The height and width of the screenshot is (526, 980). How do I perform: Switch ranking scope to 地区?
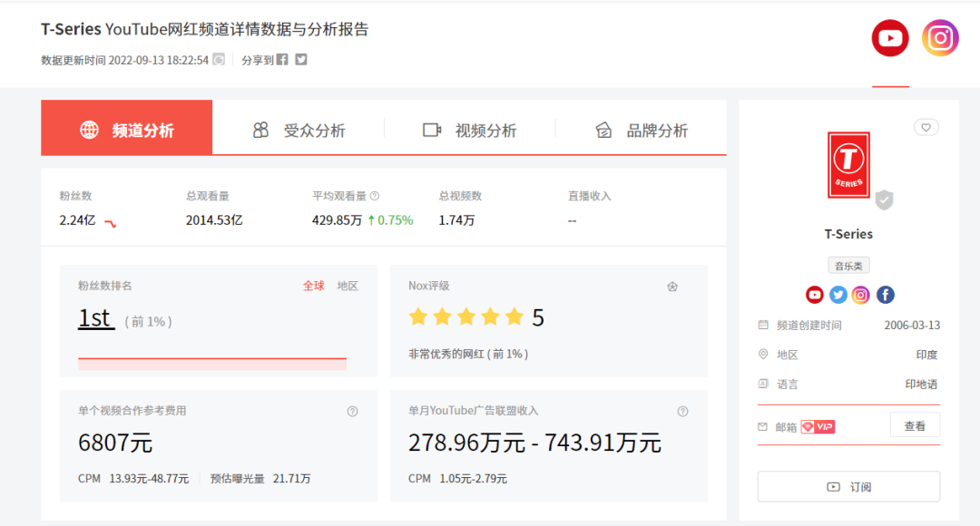348,286
